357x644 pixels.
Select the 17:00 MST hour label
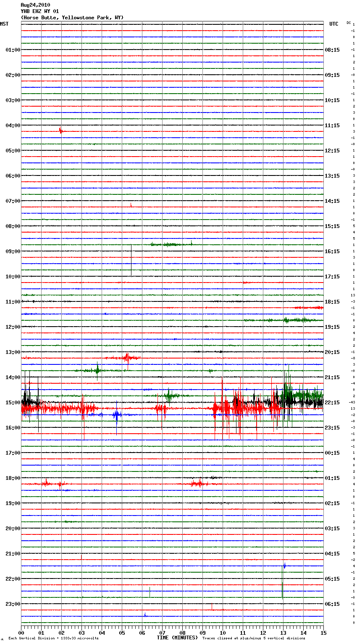click(x=13, y=453)
